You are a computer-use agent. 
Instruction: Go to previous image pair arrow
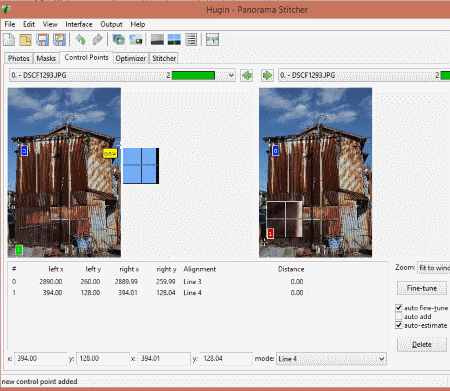247,75
